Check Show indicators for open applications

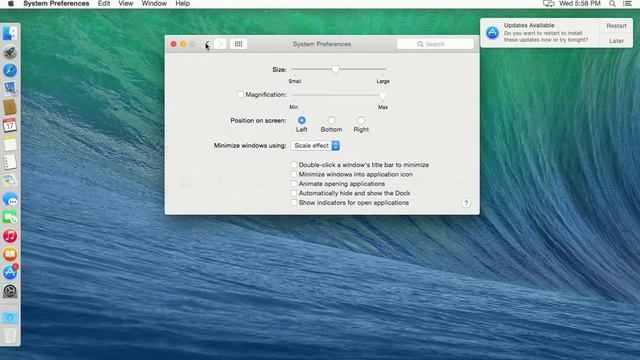coord(293,202)
